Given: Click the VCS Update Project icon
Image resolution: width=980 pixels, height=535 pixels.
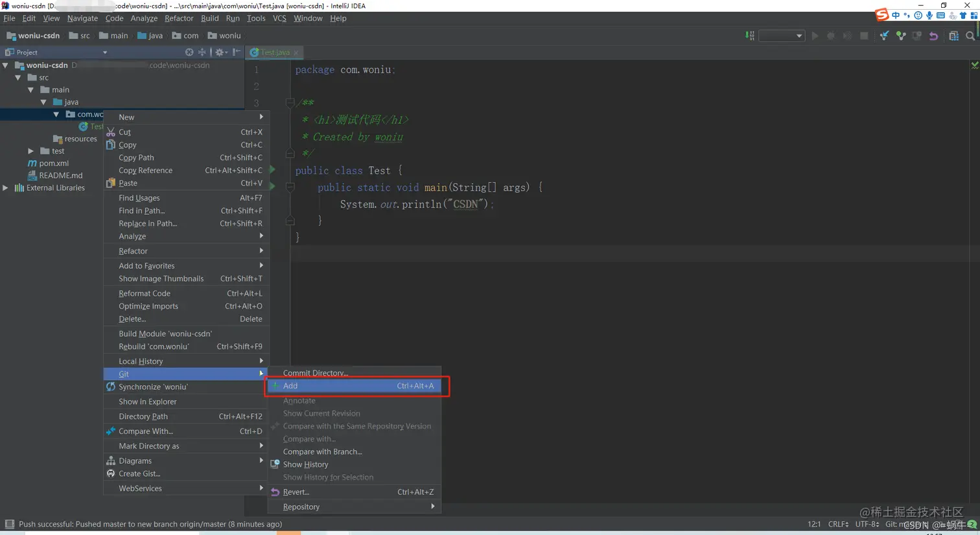Looking at the screenshot, I should point(884,36).
